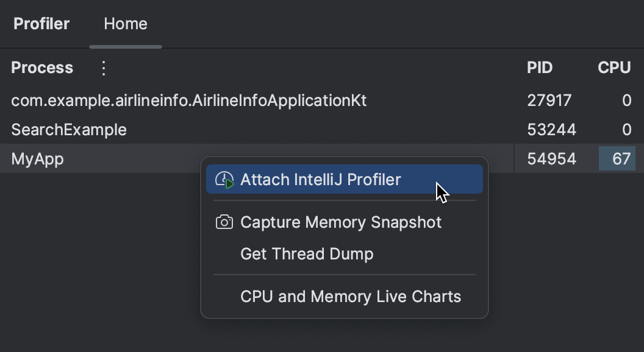This screenshot has height=352, width=644.
Task: Click the CPU column header
Action: [x=615, y=68]
